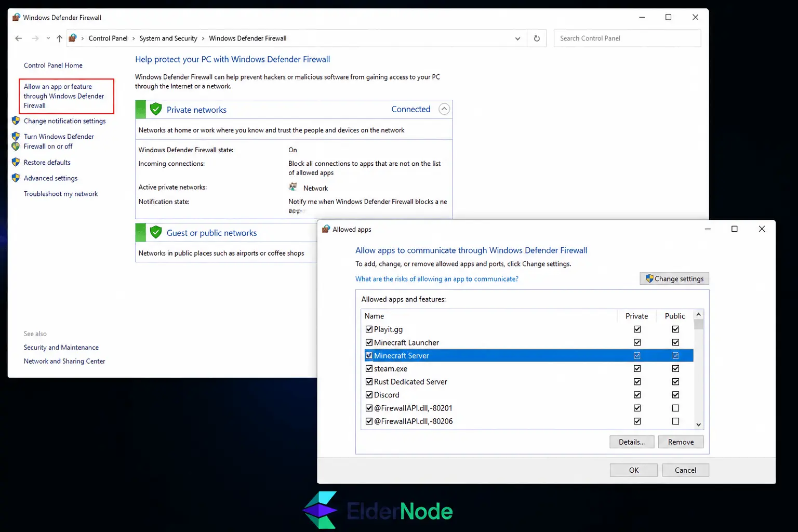Open Turn Windows Defender Firewall on or off

(x=59, y=141)
